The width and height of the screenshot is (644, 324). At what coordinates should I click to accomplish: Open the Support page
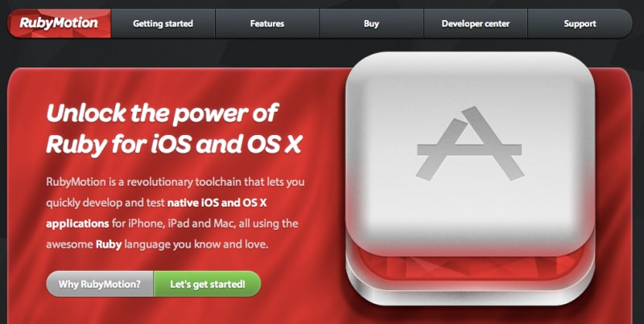click(x=580, y=24)
